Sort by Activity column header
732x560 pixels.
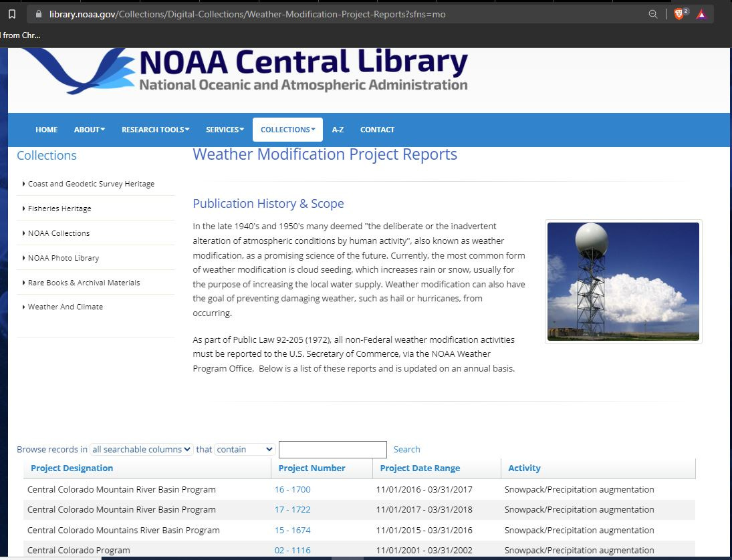[x=524, y=468]
